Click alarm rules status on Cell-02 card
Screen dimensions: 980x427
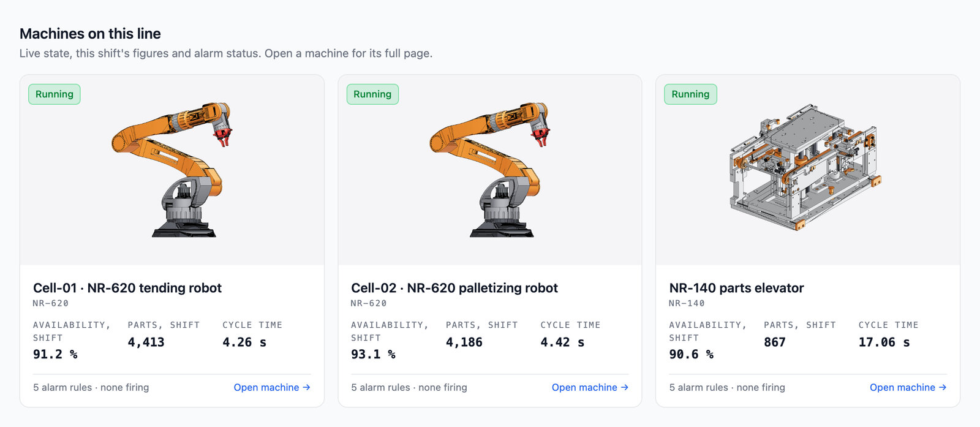click(x=409, y=387)
